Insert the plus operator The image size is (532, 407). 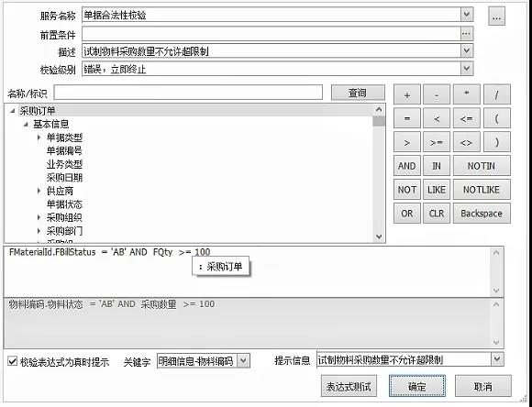coord(407,94)
